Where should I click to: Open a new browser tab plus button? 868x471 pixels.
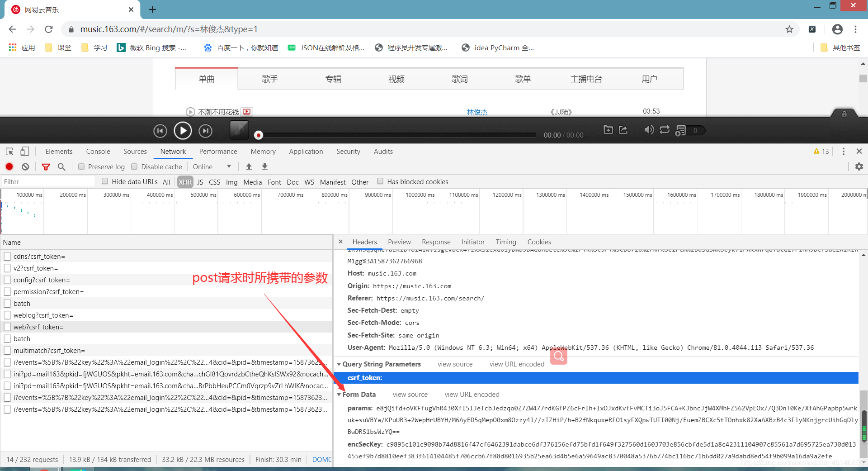pyautogui.click(x=152, y=10)
